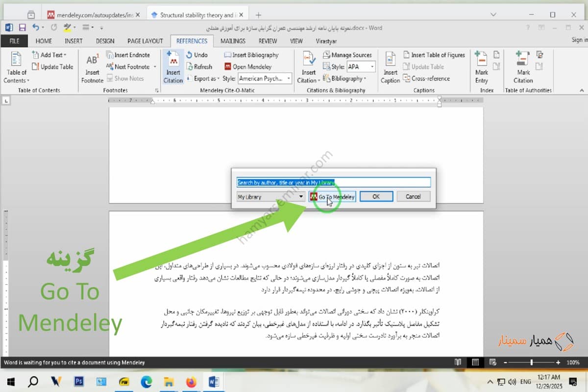Click the Insert Caption icon
The width and height of the screenshot is (588, 392).
391,67
